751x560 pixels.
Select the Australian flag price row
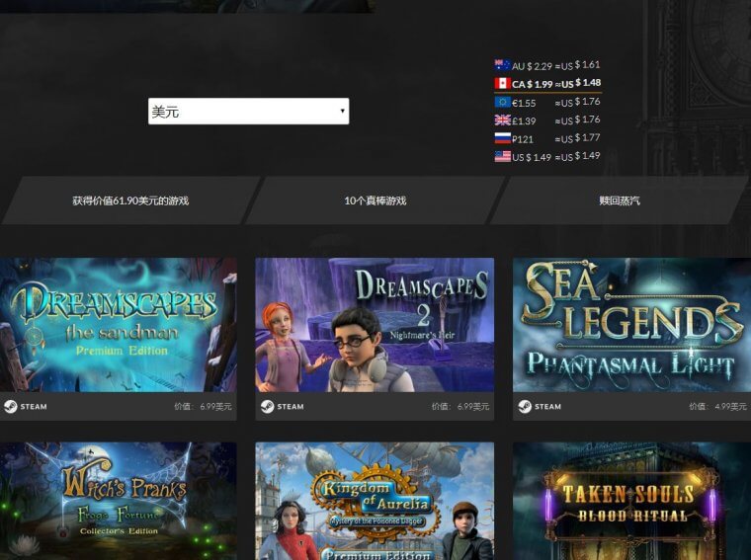(x=547, y=65)
